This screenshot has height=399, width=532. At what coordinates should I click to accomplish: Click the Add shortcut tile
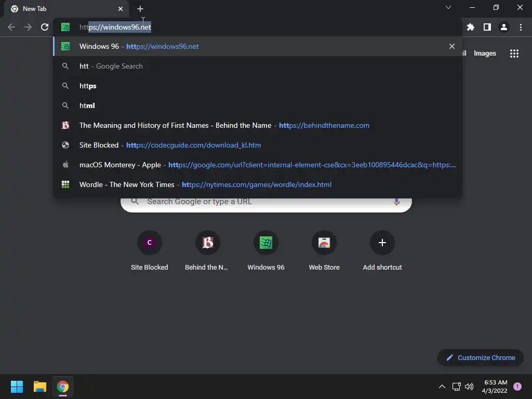tap(382, 251)
